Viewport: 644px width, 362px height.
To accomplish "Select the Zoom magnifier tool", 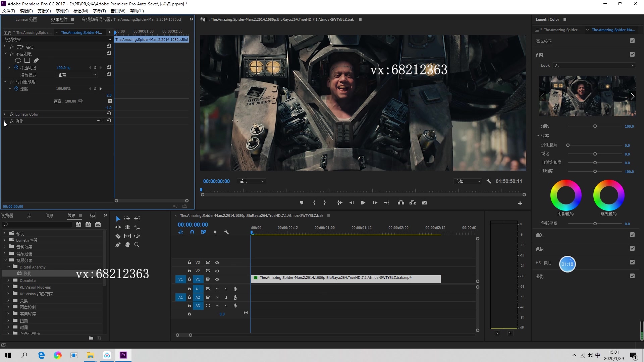I will coord(137,245).
